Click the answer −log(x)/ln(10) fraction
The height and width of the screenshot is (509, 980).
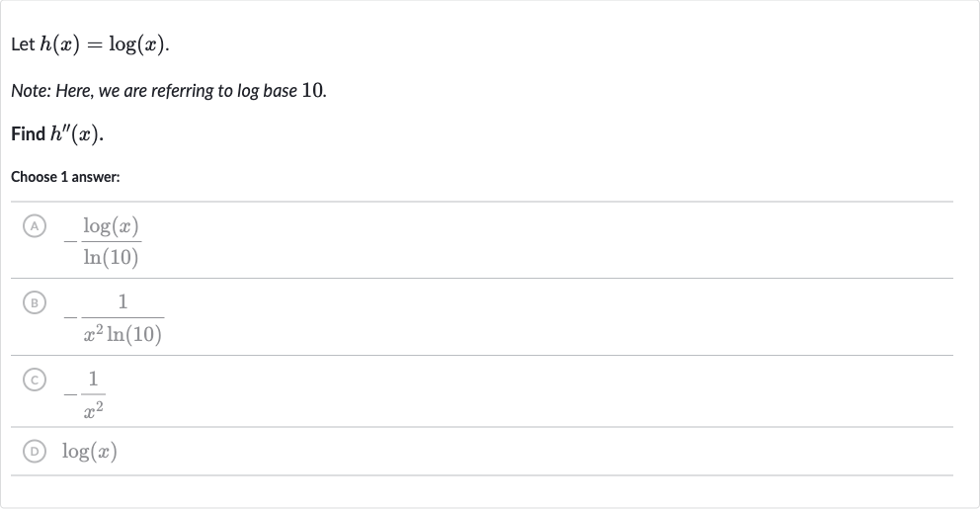pyautogui.click(x=103, y=241)
